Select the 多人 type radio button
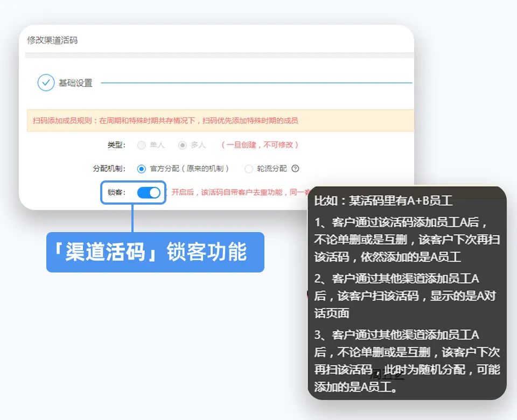Image resolution: width=517 pixels, height=420 pixels. point(183,145)
